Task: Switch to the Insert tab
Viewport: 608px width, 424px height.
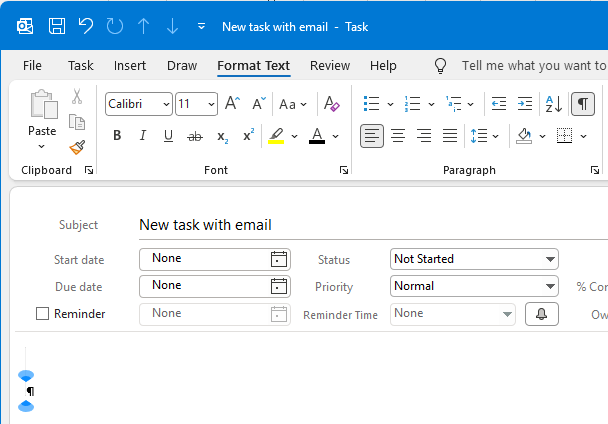Action: coord(130,66)
